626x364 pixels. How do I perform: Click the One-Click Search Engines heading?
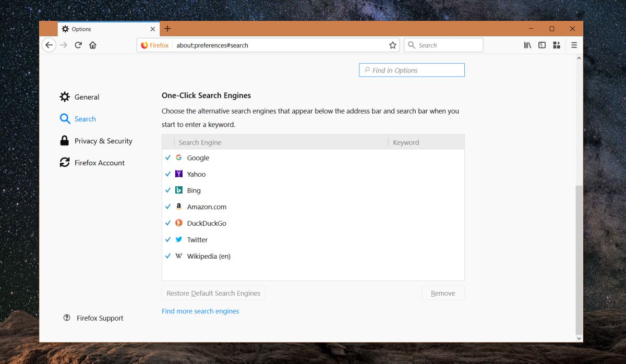click(x=206, y=95)
